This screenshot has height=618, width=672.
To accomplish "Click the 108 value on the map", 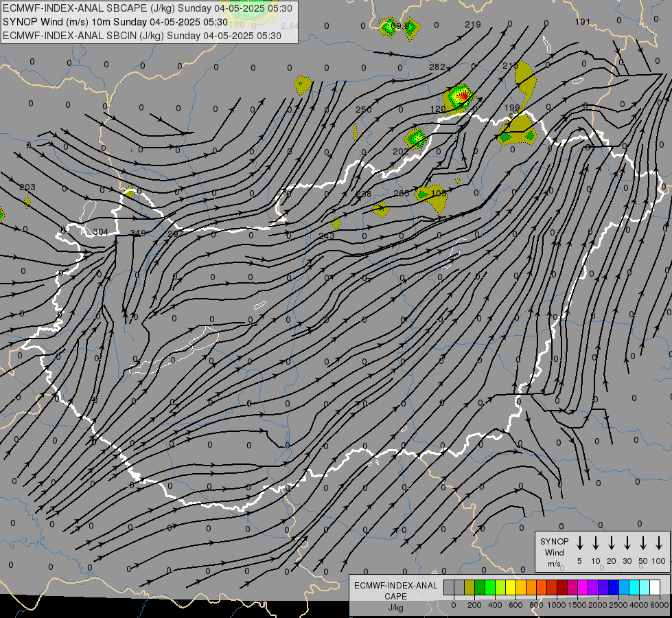I will pyautogui.click(x=439, y=194).
